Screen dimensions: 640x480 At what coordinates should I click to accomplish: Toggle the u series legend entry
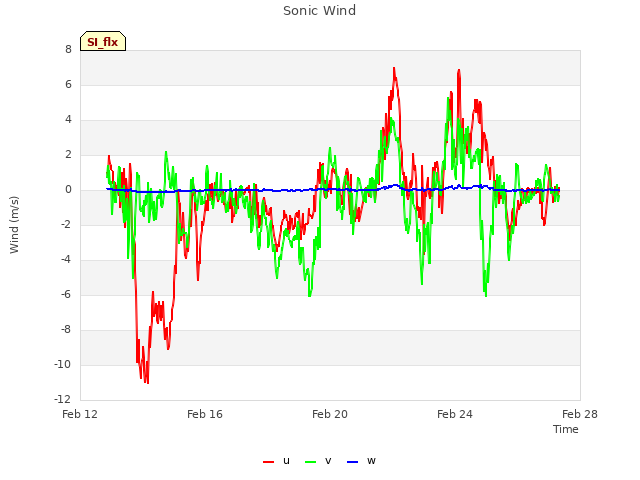coord(276,461)
